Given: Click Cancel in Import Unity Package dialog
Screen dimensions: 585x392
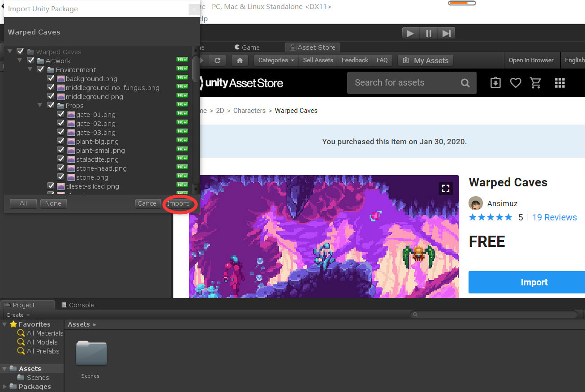Looking at the screenshot, I should (x=147, y=203).
